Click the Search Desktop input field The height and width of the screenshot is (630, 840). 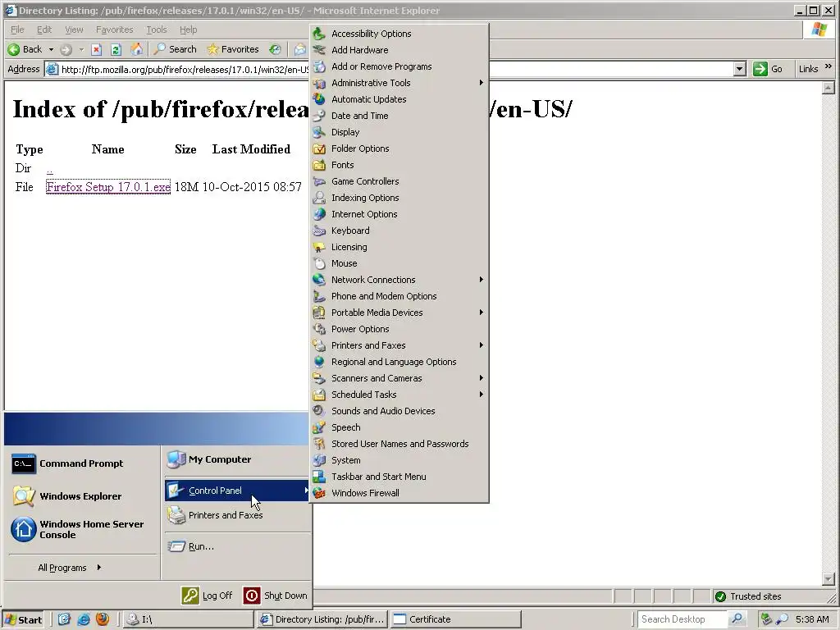(682, 619)
